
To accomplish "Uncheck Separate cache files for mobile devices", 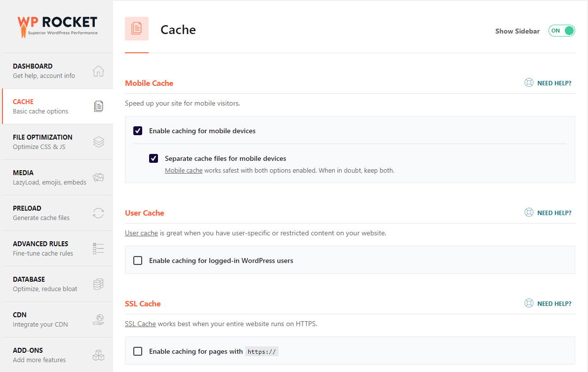I will (154, 158).
